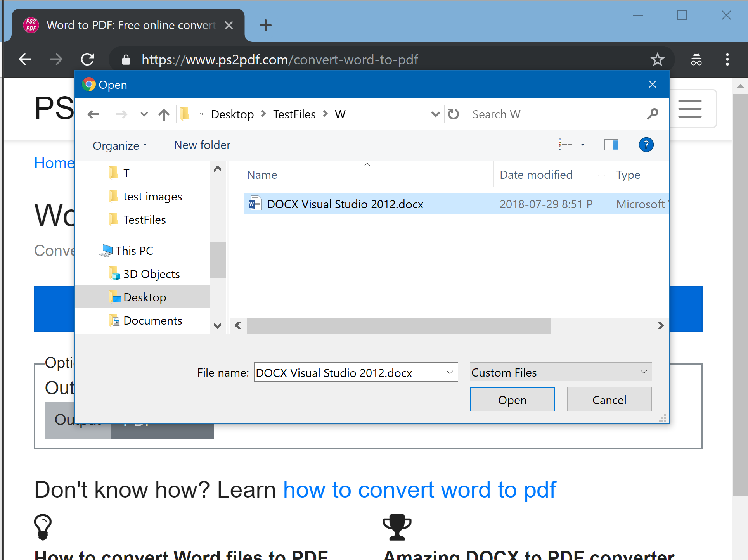Create a New folder
Viewport: 748px width, 560px height.
[x=202, y=145]
